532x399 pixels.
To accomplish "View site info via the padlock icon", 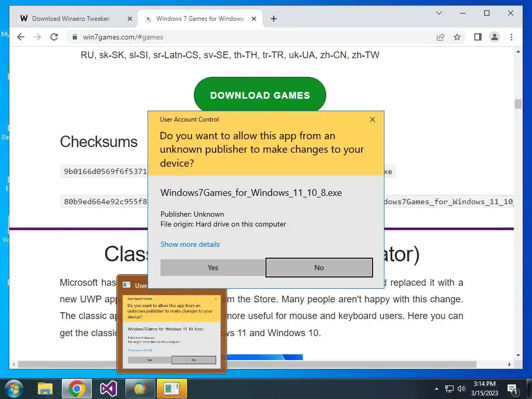I will pos(75,37).
